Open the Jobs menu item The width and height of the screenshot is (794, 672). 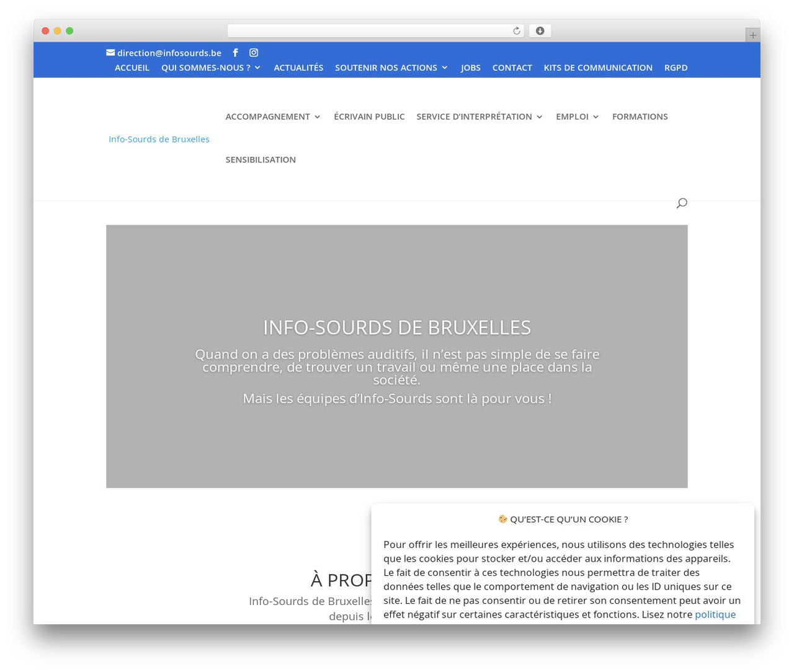pyautogui.click(x=471, y=68)
